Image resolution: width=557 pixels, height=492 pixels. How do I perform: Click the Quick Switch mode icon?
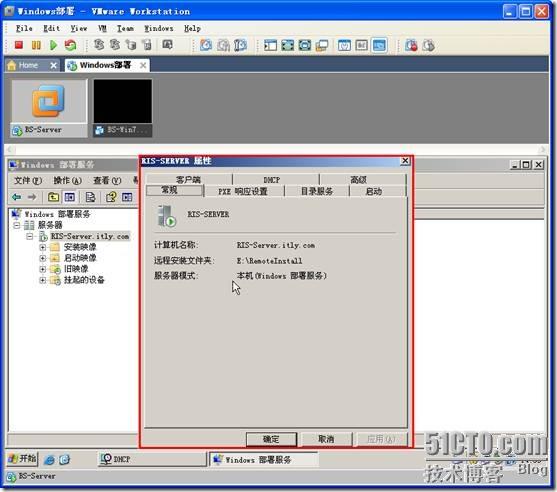pos(304,45)
